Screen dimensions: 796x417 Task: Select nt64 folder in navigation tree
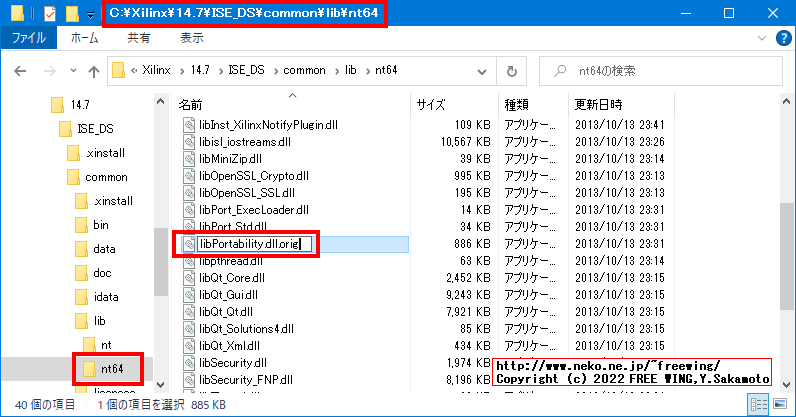(112, 369)
